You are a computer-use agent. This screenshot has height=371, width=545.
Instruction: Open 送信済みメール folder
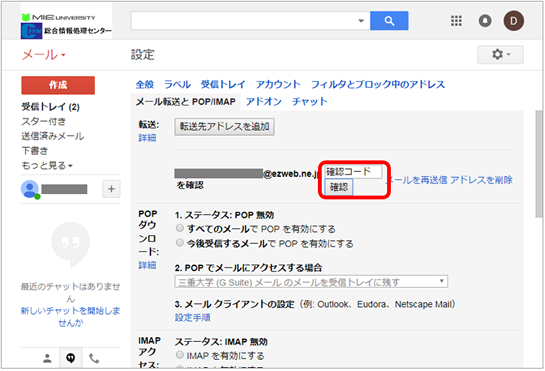53,136
